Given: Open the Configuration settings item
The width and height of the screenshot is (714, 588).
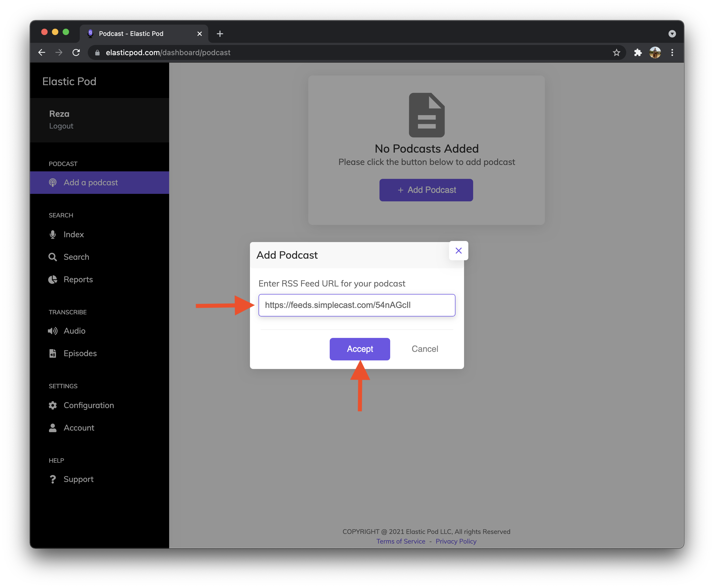Looking at the screenshot, I should click(100, 405).
